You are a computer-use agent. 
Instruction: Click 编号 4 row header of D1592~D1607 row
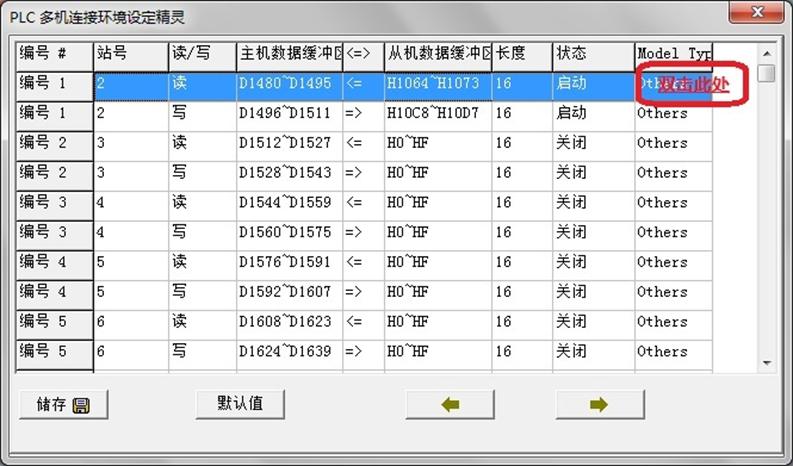coord(55,296)
